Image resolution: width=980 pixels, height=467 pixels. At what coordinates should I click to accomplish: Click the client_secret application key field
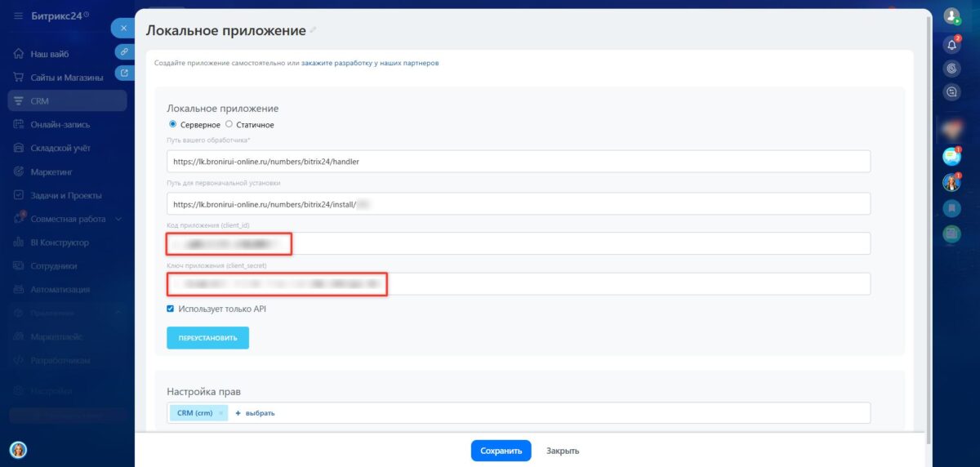[519, 283]
